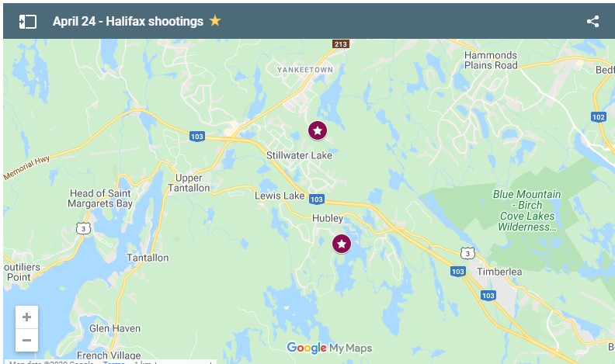615x364 pixels.
Task: Click the route 102 highway shield
Action: point(599,116)
